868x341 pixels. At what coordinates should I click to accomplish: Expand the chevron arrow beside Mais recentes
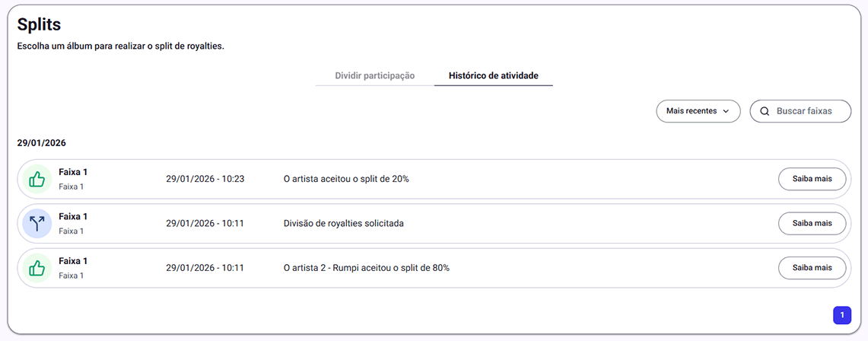coord(726,111)
